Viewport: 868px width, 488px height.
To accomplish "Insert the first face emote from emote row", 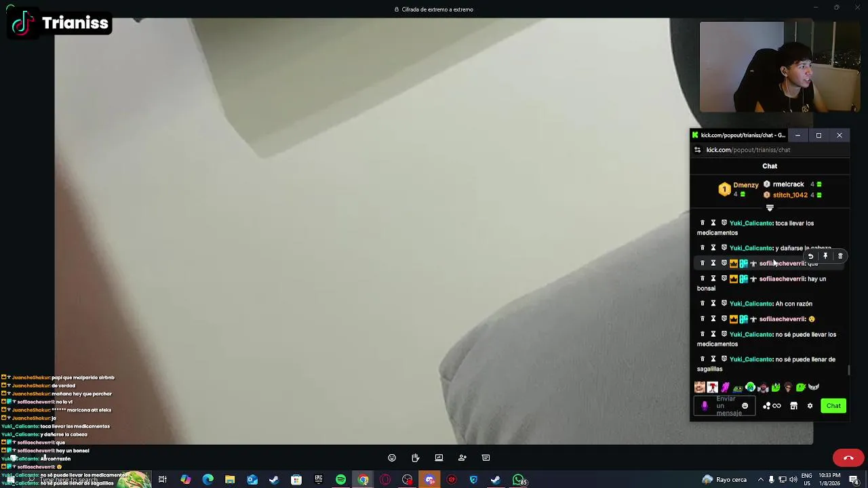I will tap(700, 387).
